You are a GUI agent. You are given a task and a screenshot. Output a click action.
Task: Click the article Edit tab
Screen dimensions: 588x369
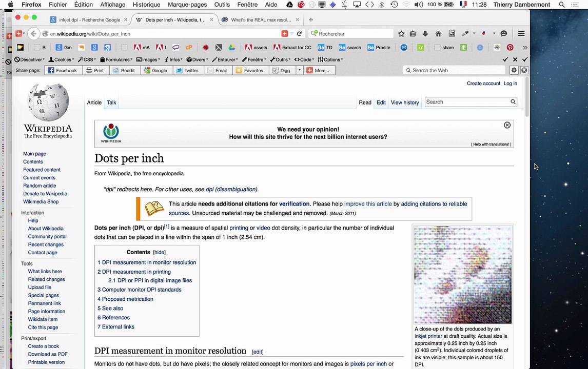[381, 102]
